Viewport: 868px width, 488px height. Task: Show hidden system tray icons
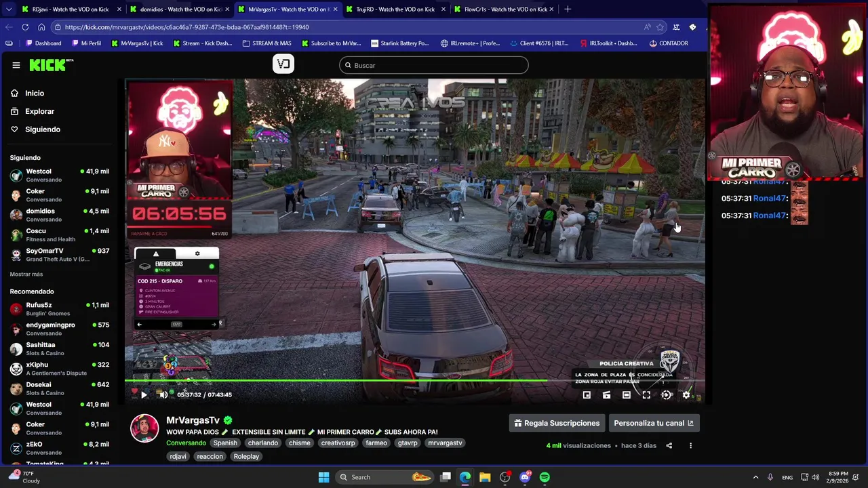pos(755,477)
